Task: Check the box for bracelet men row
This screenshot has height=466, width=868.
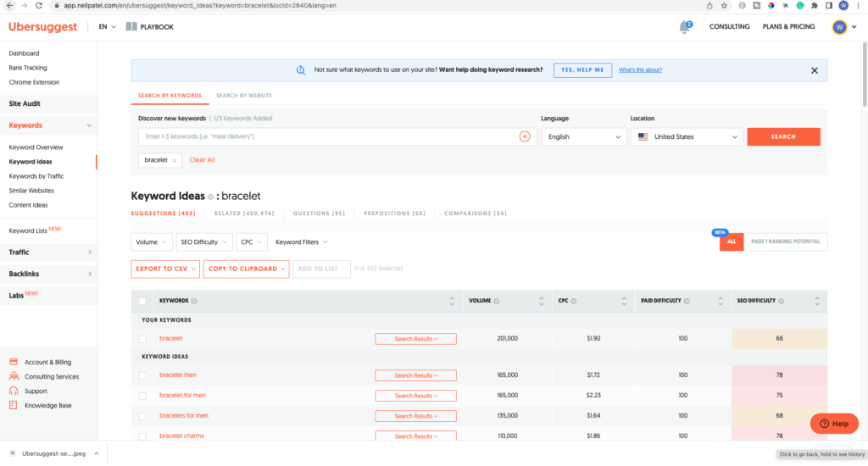Action: (x=142, y=375)
